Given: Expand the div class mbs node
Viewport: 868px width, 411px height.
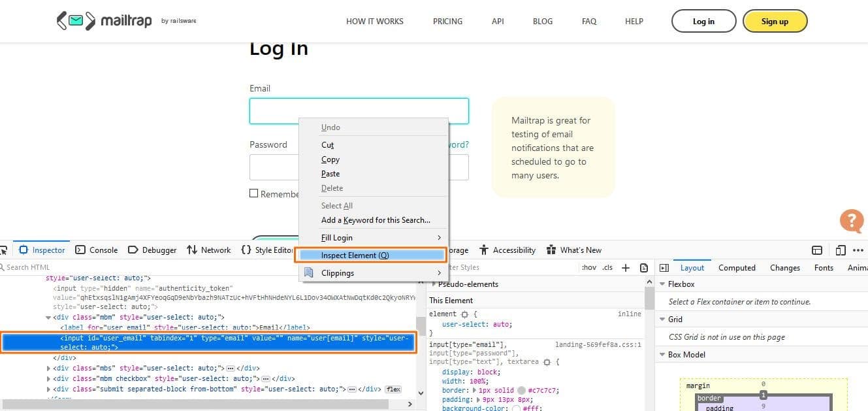Looking at the screenshot, I should [49, 368].
